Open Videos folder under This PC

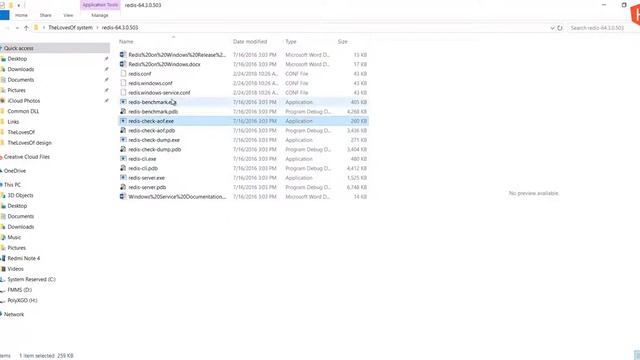(16, 269)
